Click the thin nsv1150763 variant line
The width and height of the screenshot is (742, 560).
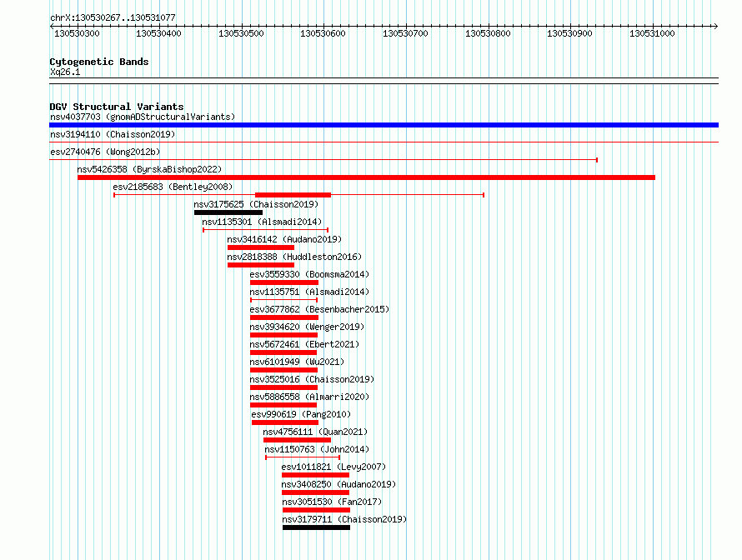coord(303,457)
